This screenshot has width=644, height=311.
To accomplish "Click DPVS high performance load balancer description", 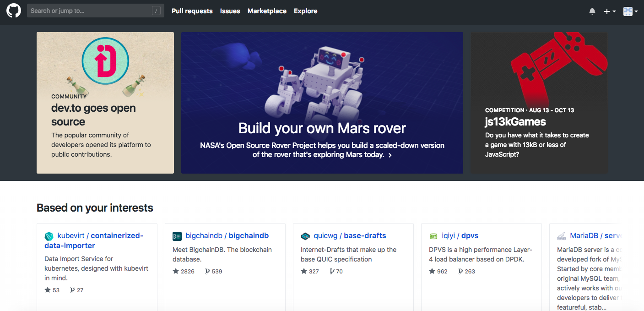I will point(481,254).
